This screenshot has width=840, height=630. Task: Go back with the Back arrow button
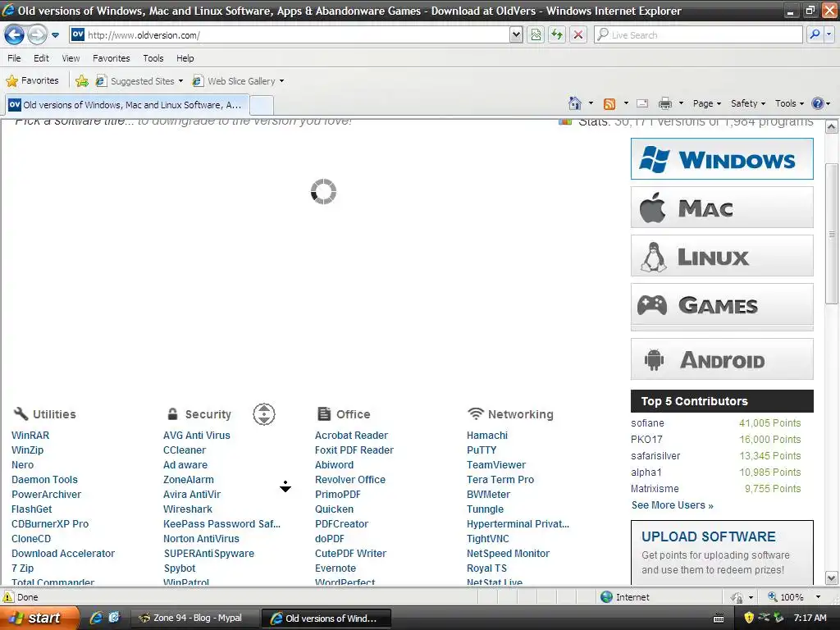click(14, 35)
